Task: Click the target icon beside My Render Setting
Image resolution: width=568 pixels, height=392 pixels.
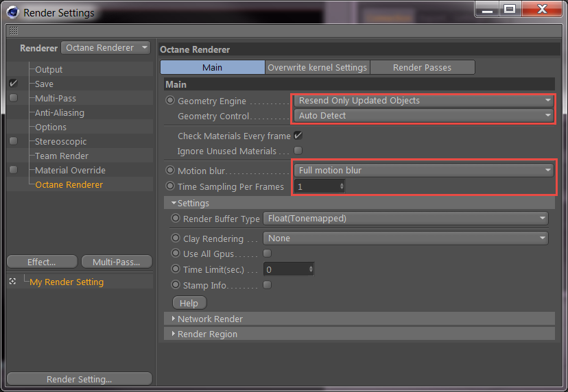Action: coord(12,281)
